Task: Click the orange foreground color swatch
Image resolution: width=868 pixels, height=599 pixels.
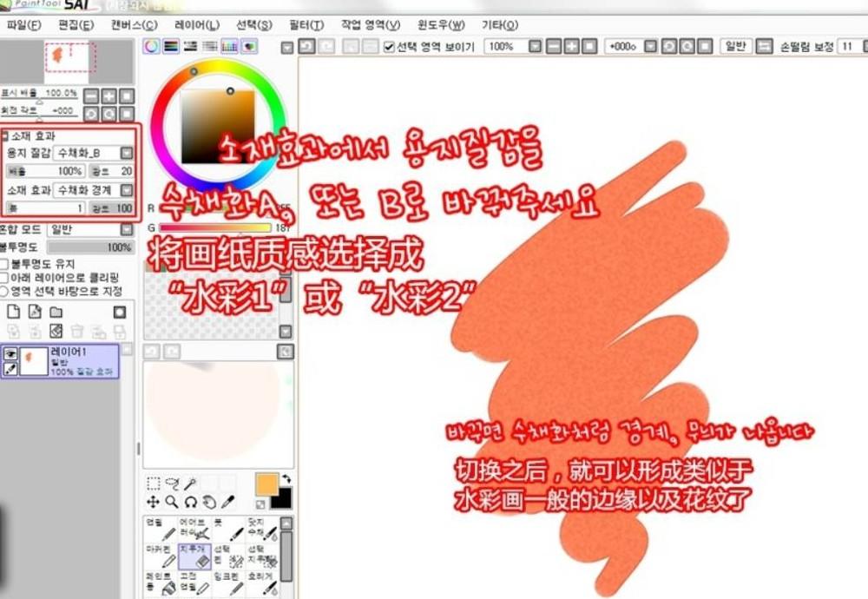Action: tap(267, 484)
